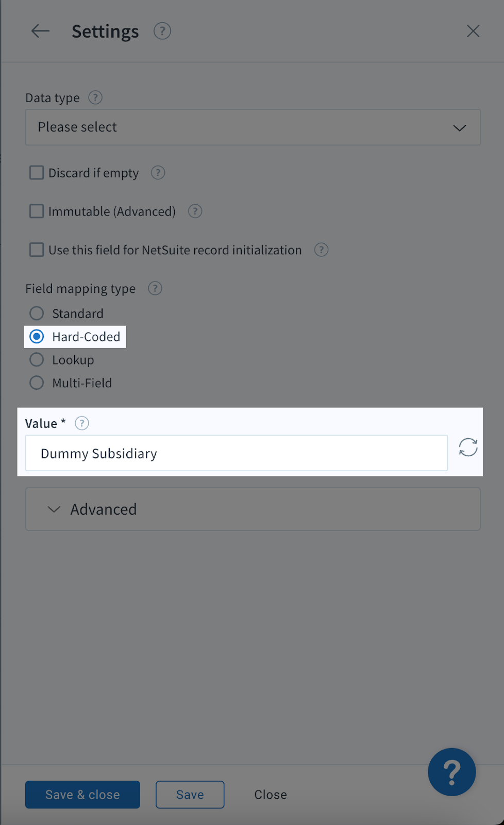Select the Standard mapping type
The height and width of the screenshot is (825, 504).
(x=37, y=313)
